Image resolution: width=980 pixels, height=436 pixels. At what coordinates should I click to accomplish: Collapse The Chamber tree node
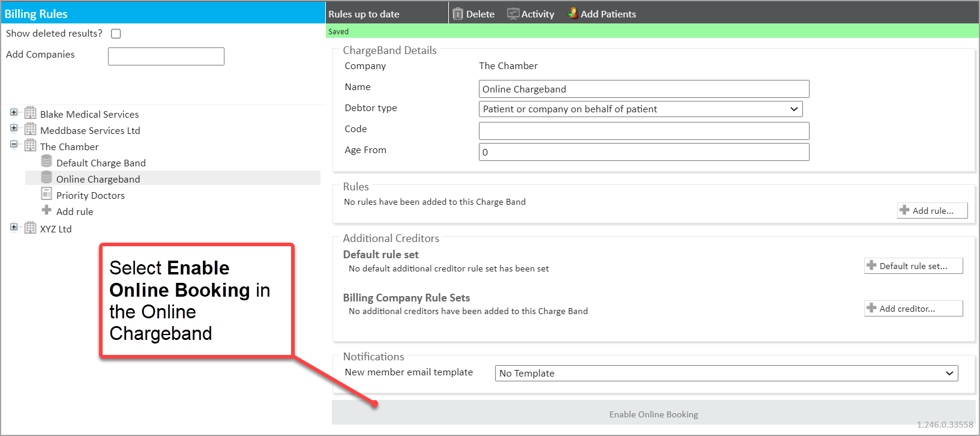(14, 145)
